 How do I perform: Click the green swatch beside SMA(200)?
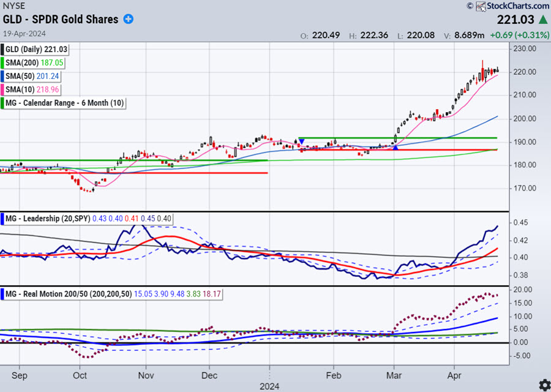pos(4,62)
